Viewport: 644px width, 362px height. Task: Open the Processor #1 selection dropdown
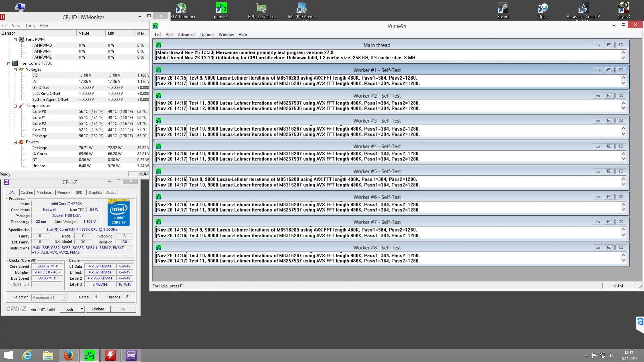64,297
